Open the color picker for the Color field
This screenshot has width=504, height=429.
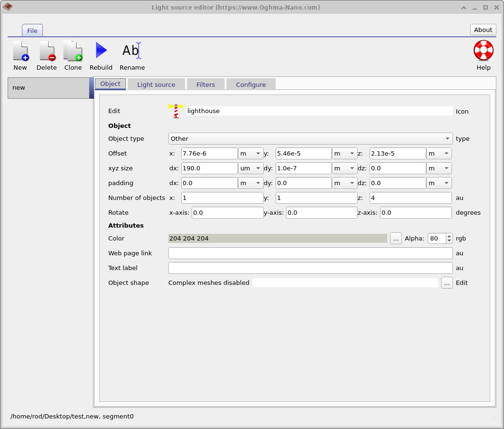pos(395,238)
